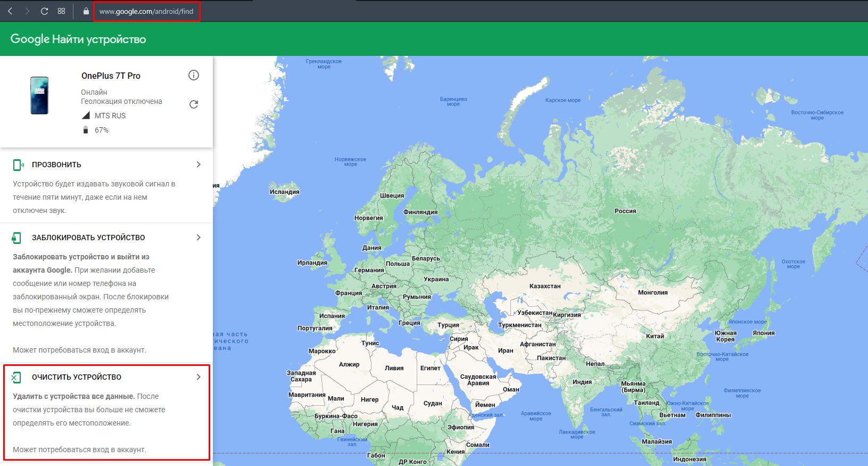868x466 pixels.
Task: Expand ЗАБЛОКИРОВАТЬ УСТРОЙСТВО chevron
Action: (199, 238)
